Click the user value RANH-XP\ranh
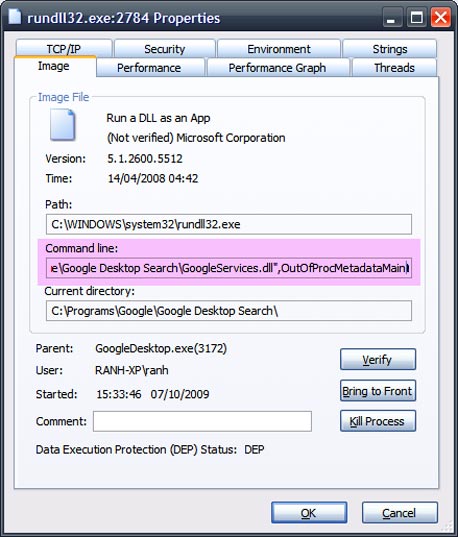The height and width of the screenshot is (537, 458). tap(132, 370)
